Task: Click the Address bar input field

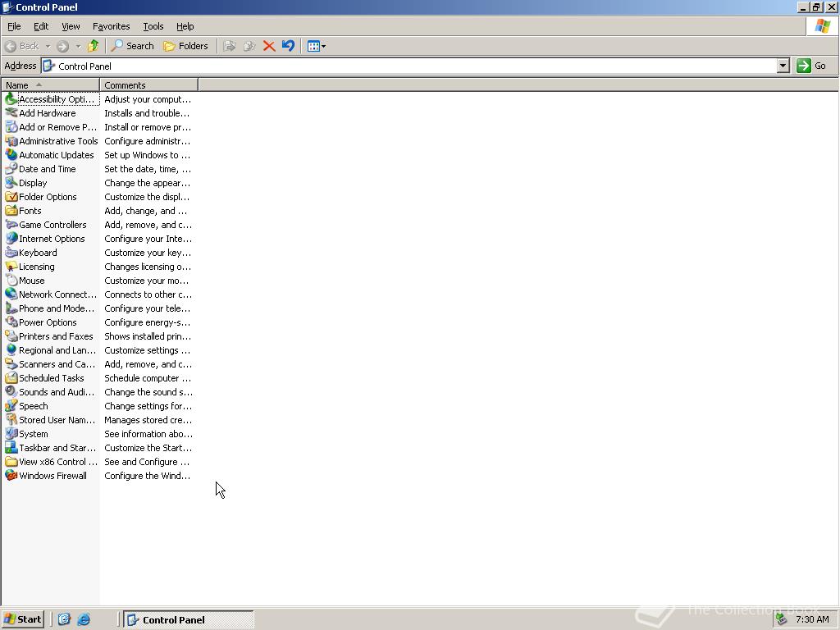Action: tap(409, 66)
